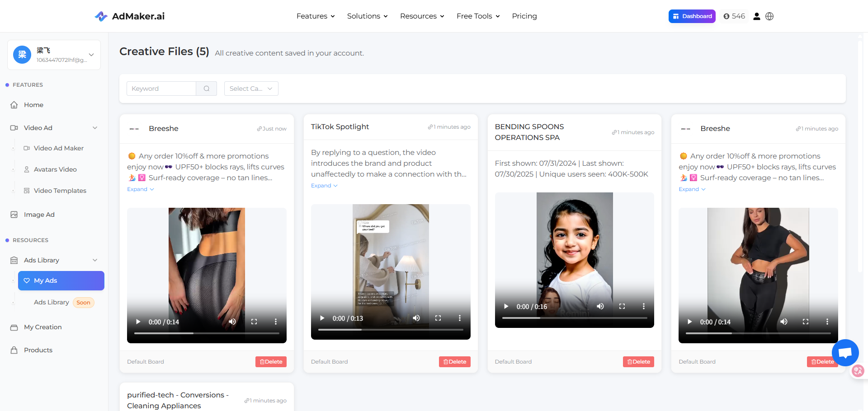Click the translate widget icon at right edge
Image resolution: width=868 pixels, height=411 pixels.
coord(858,371)
